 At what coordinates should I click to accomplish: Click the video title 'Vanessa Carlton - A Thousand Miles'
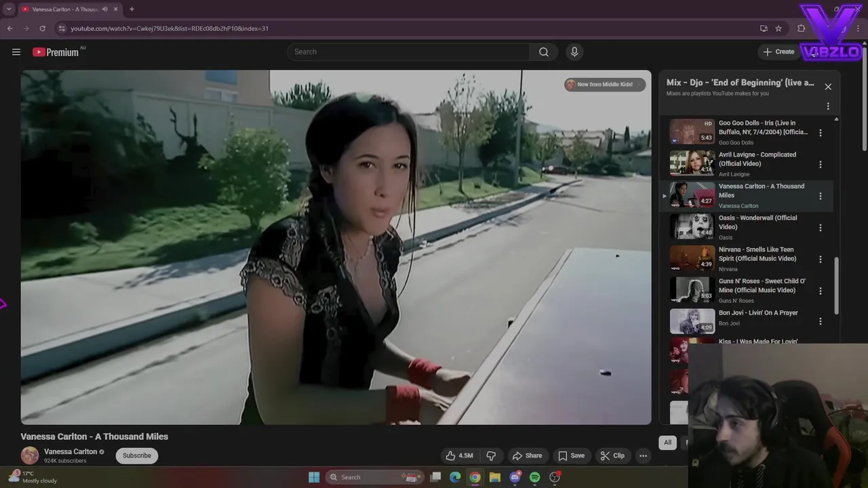tap(94, 436)
